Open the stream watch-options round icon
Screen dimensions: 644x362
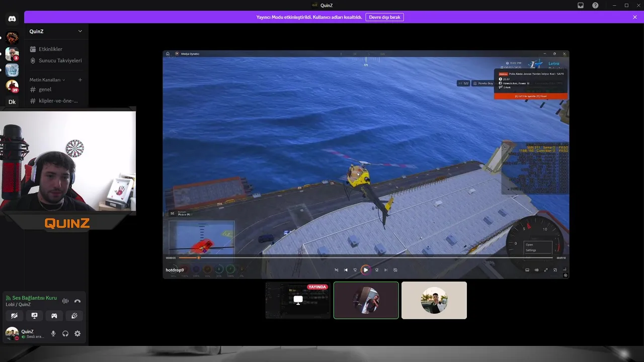[566, 275]
